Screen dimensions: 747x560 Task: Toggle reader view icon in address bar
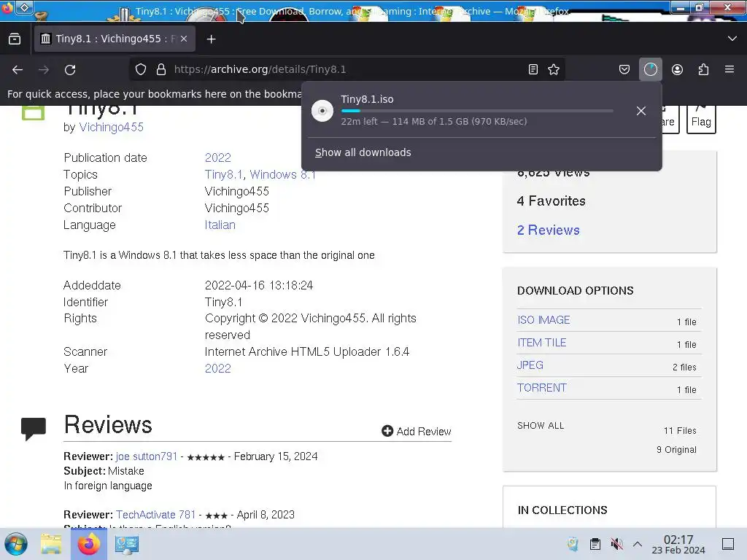(533, 69)
